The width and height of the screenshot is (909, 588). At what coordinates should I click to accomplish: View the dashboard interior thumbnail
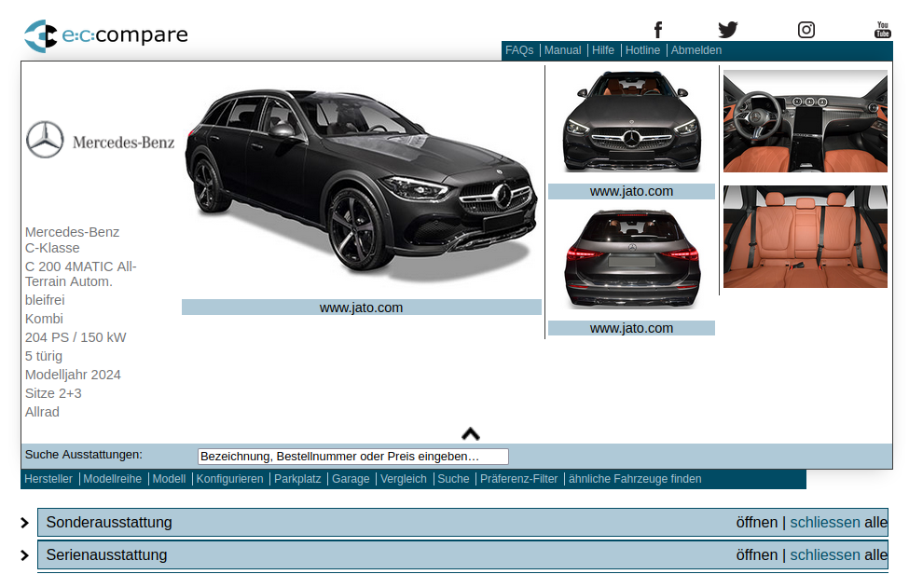point(806,121)
